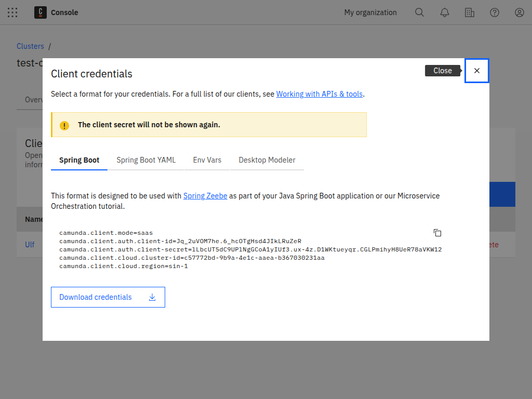The height and width of the screenshot is (399, 532).
Task: Switch to the Spring Boot YAML tab
Action: pyautogui.click(x=146, y=160)
